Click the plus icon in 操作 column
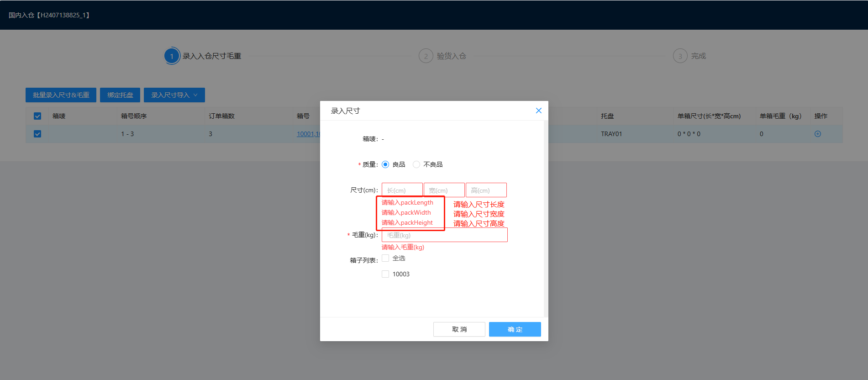This screenshot has width=868, height=380. [x=817, y=134]
